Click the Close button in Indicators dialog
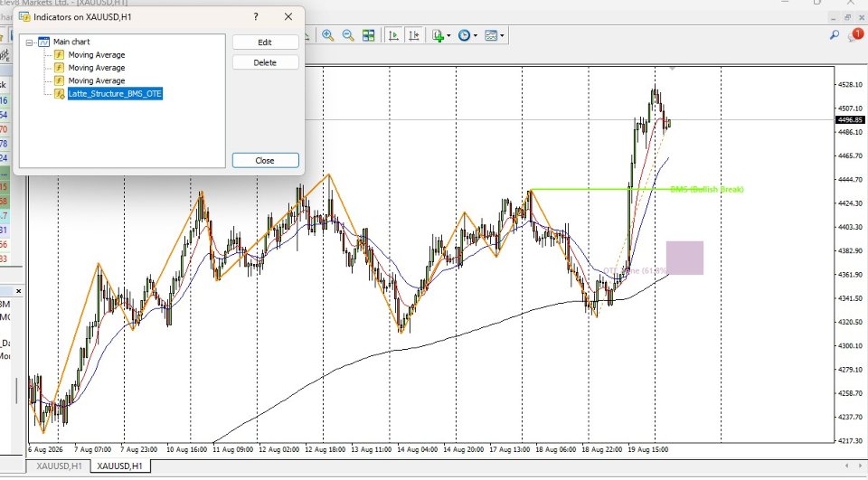Image resolution: width=868 pixels, height=480 pixels. tap(265, 161)
